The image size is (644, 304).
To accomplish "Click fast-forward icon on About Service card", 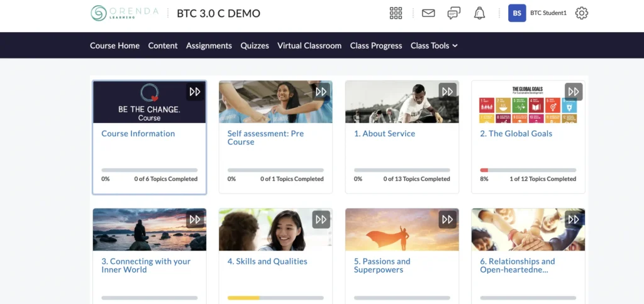I will click(x=447, y=92).
